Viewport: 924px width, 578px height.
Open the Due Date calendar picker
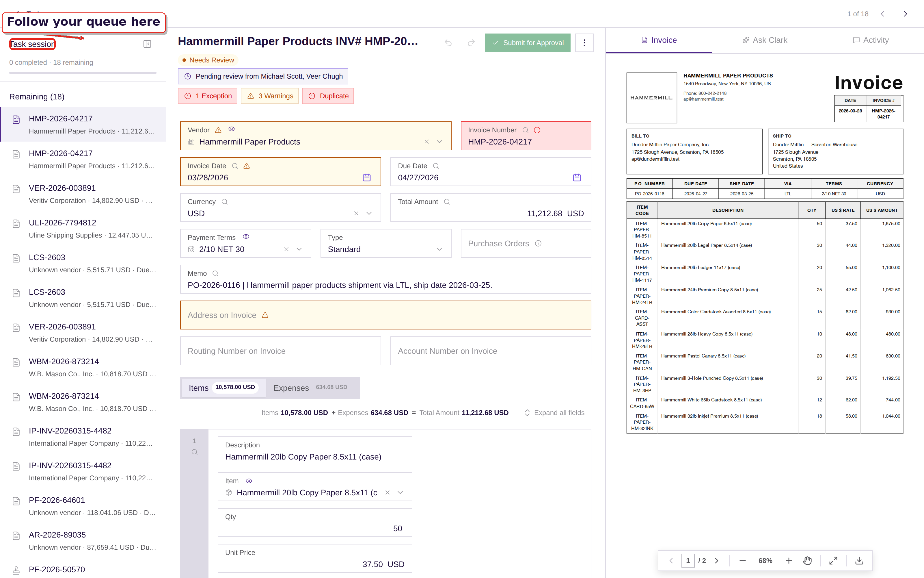pyautogui.click(x=577, y=177)
